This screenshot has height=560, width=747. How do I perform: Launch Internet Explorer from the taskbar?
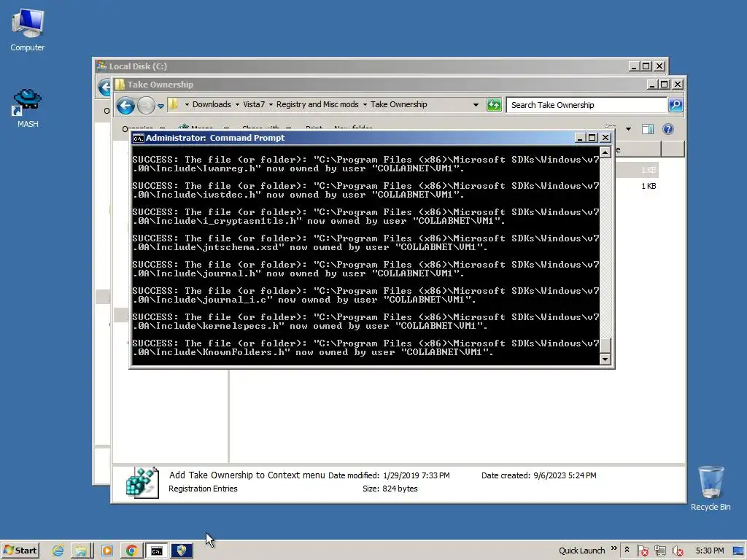pos(58,551)
